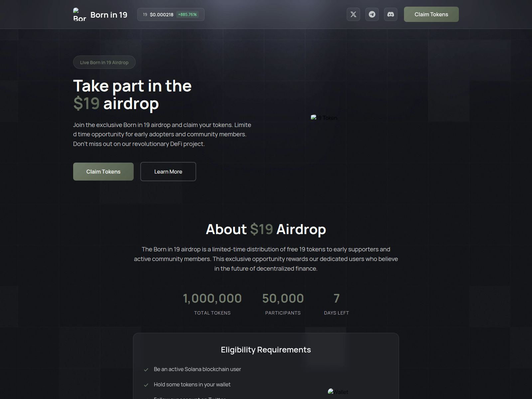Click the About $19 Airdrop heading
This screenshot has width=532, height=399.
[x=266, y=229]
